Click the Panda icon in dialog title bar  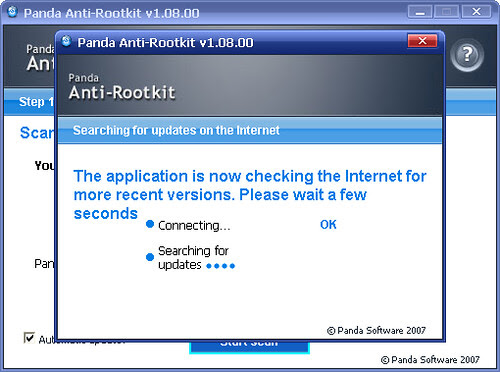[x=67, y=41]
